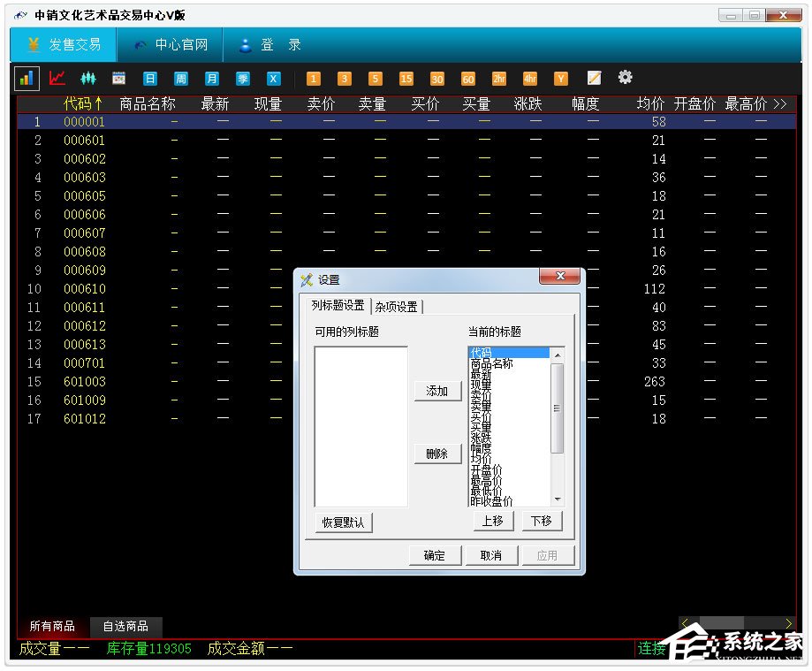812x671 pixels.
Task: Select row with code 000701
Action: click(x=406, y=362)
